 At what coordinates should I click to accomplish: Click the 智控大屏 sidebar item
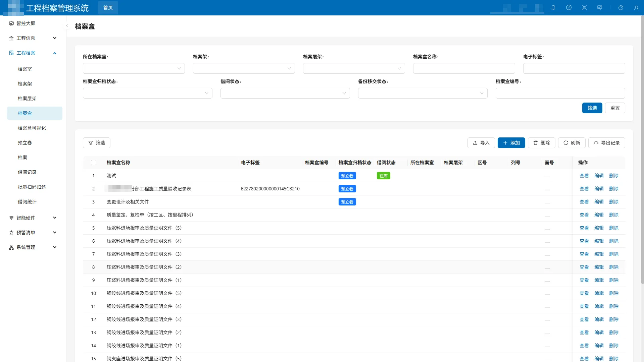(26, 23)
